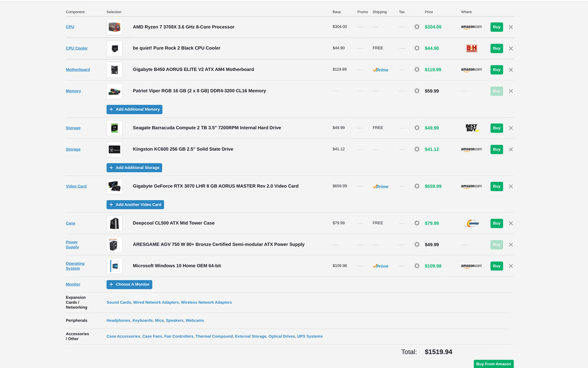Buy the Gigabyte RTX 3070 video card
588x368 pixels.
click(x=497, y=186)
